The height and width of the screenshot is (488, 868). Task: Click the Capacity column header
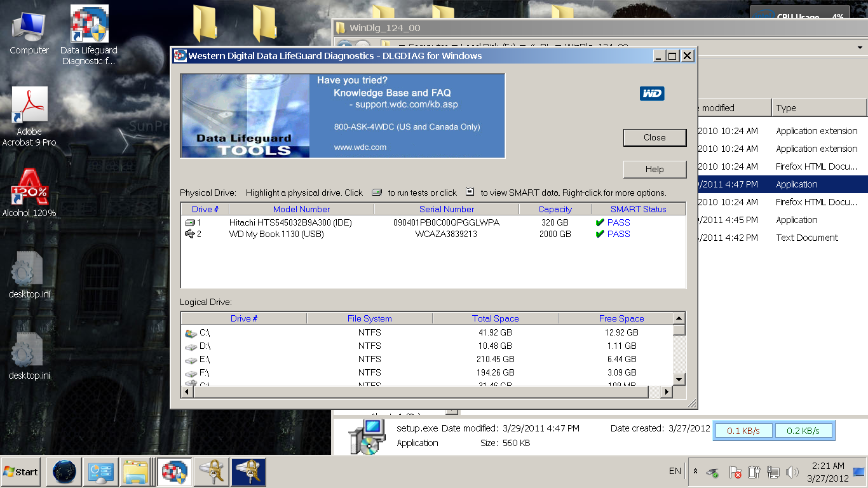point(555,209)
